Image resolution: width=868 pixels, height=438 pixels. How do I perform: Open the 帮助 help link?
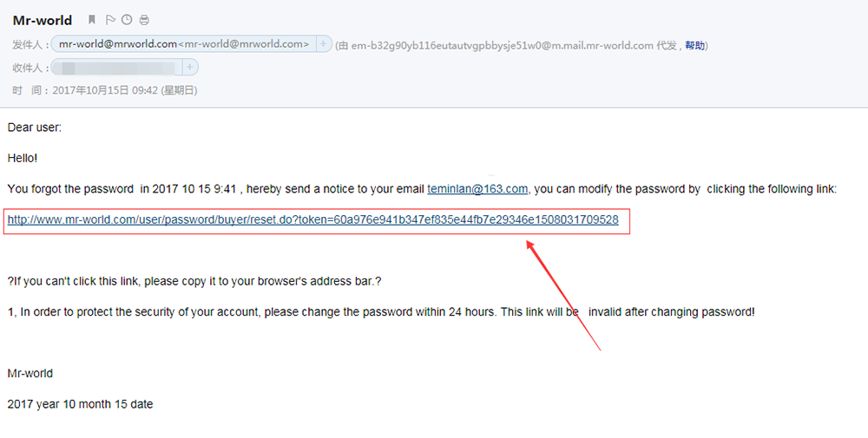(694, 45)
